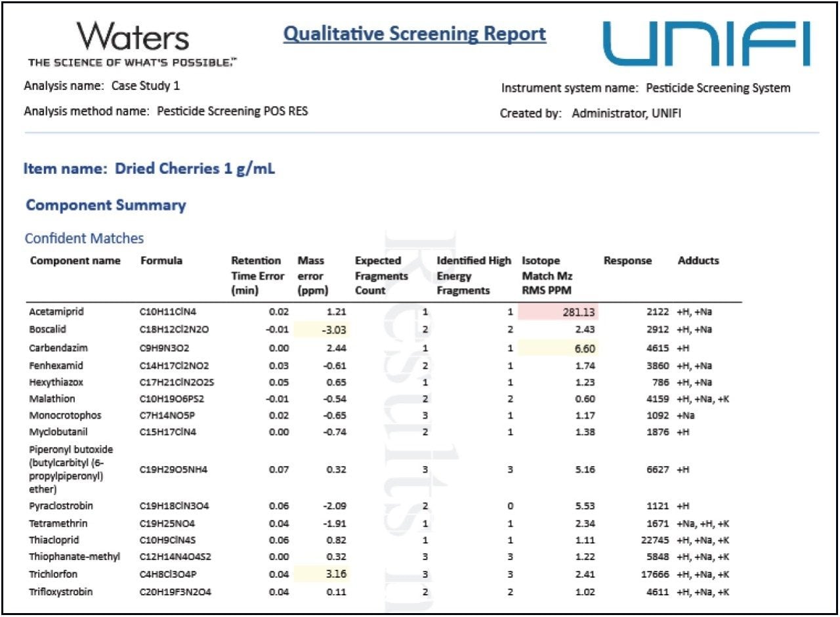Click the Trichlorfon response value 17666
Viewport: 840px width, 617px height.
656,574
